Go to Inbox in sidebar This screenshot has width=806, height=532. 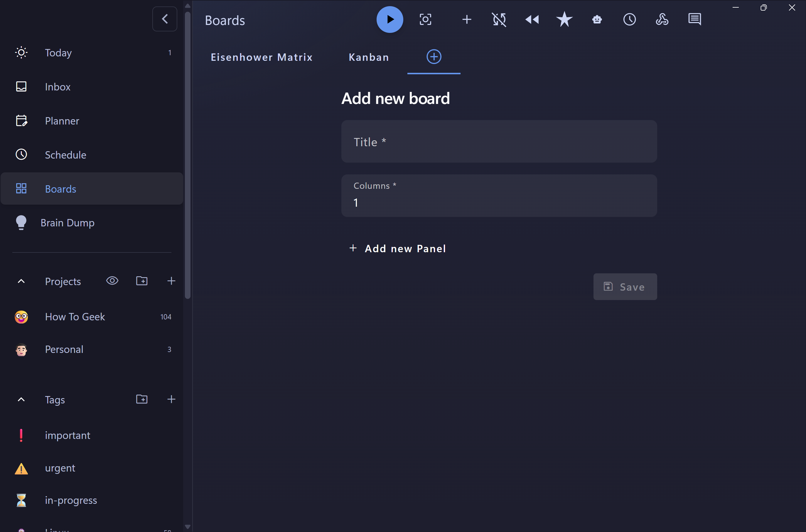coord(92,87)
